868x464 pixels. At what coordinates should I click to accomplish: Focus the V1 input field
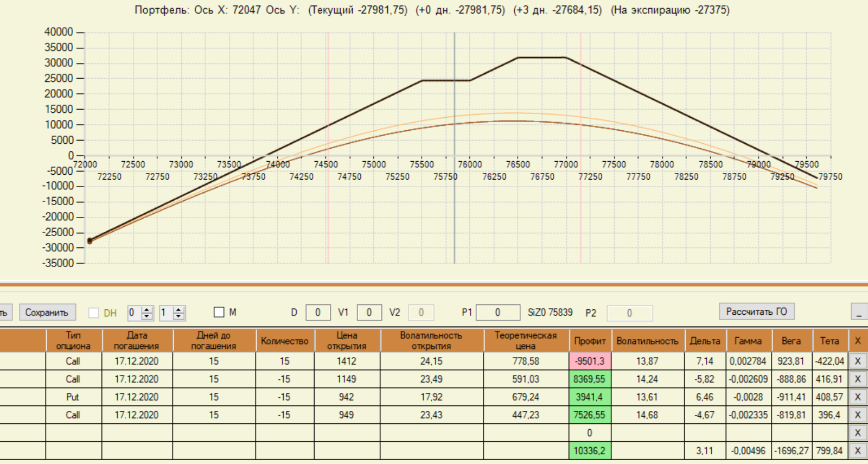point(369,313)
